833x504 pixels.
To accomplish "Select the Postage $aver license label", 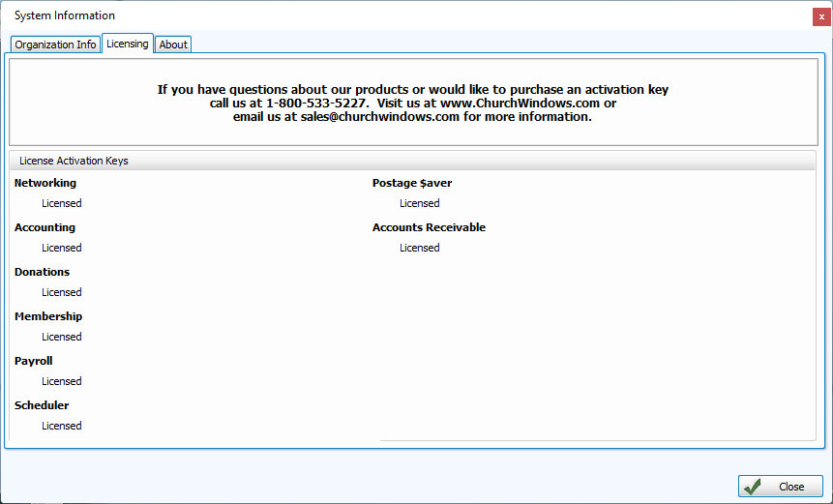I will click(x=412, y=183).
